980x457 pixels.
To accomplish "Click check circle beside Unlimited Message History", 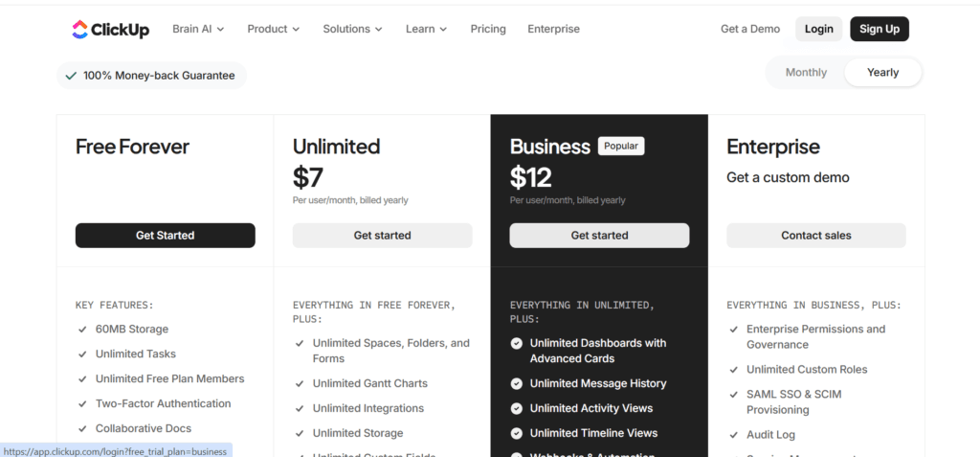I will click(516, 384).
